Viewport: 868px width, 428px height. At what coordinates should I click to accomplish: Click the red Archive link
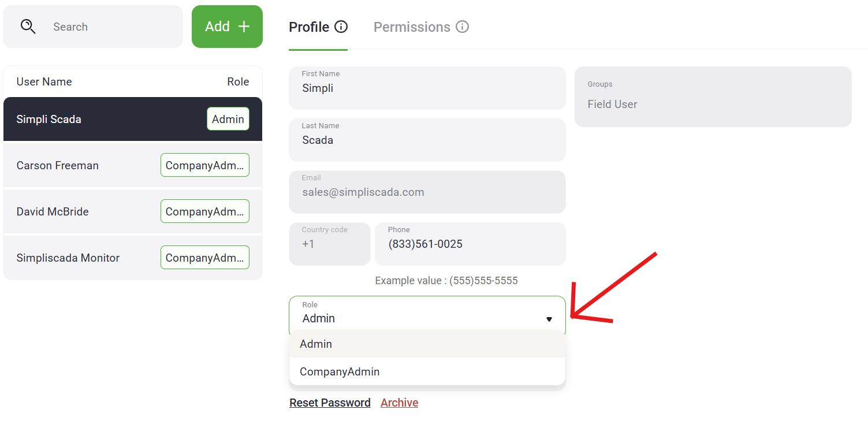pos(399,403)
